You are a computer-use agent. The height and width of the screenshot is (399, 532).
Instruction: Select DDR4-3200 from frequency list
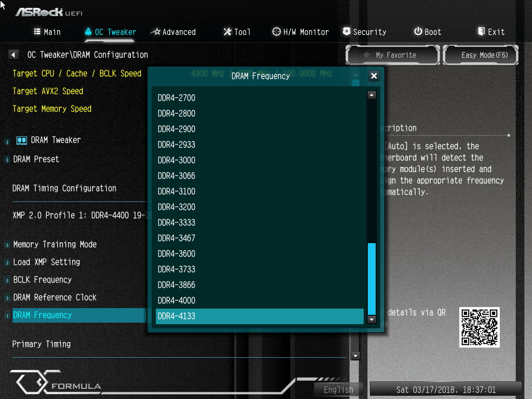(177, 207)
